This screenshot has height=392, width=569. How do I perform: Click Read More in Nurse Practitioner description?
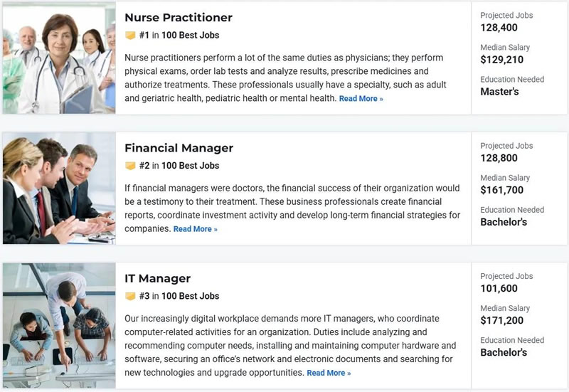[361, 99]
